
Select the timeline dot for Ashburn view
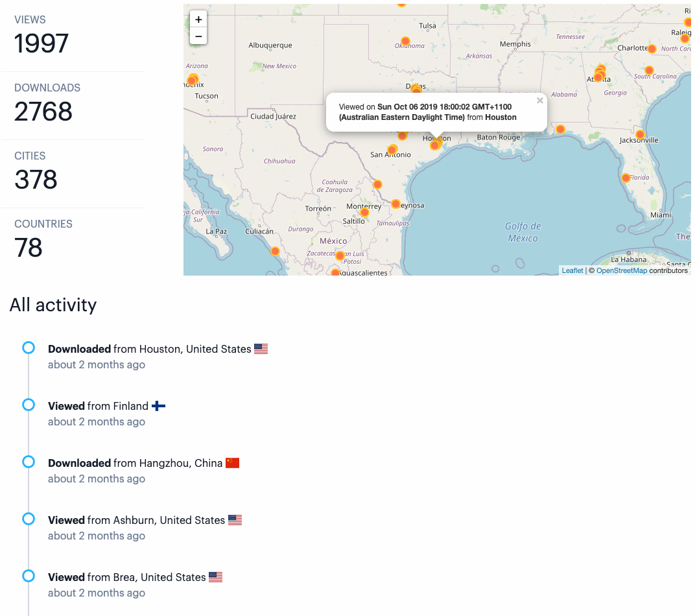29,519
